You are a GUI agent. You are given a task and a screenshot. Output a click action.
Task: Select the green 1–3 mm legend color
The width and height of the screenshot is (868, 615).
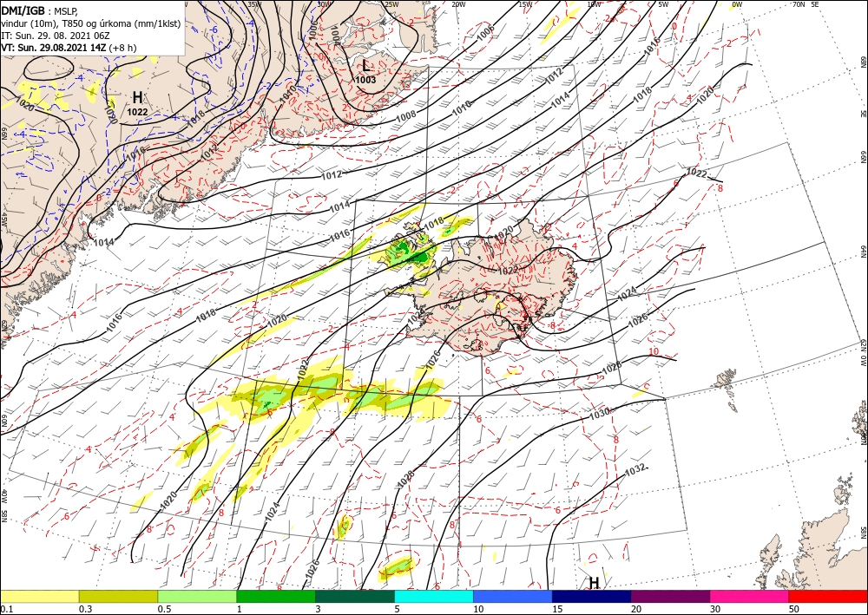tap(276, 596)
